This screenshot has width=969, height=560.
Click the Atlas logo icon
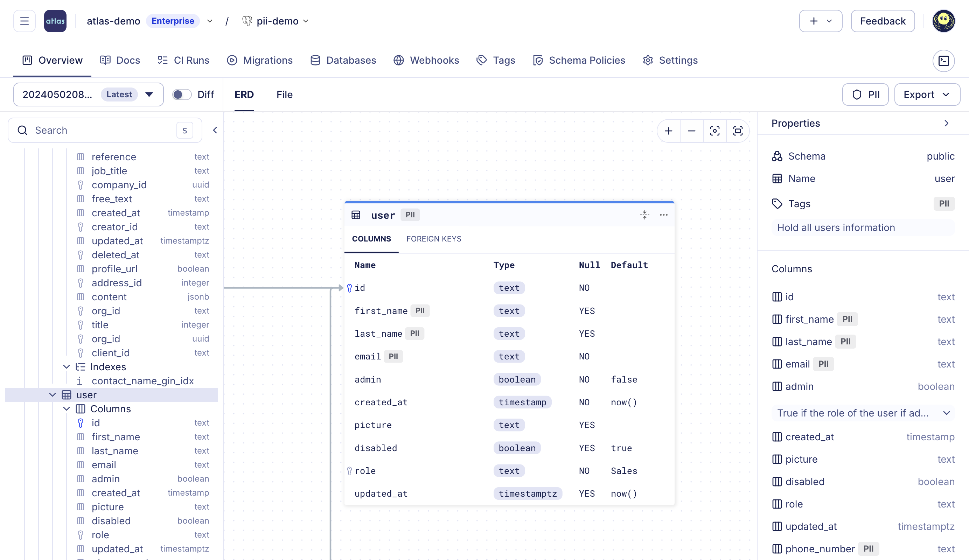[x=55, y=21]
